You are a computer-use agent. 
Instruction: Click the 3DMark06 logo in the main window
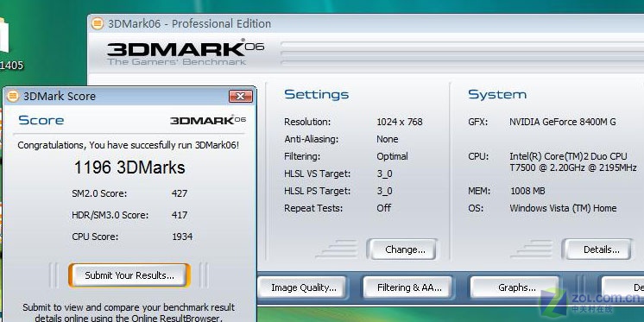click(186, 52)
